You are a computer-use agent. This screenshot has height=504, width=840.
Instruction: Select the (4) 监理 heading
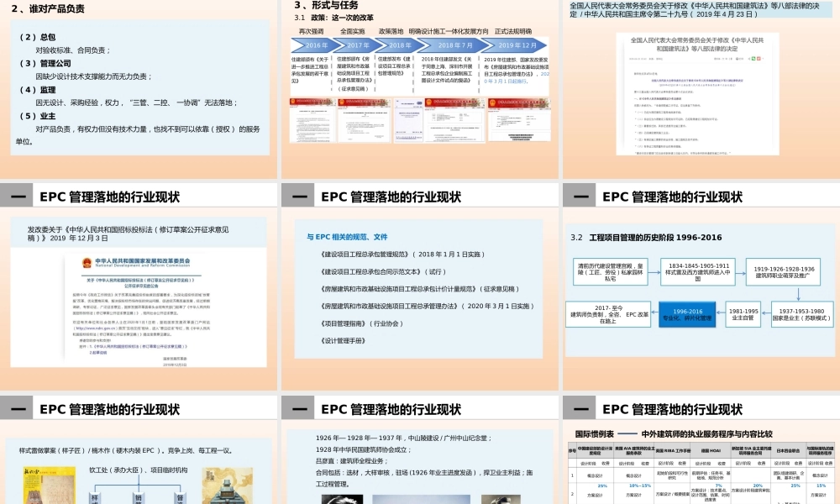(x=37, y=89)
